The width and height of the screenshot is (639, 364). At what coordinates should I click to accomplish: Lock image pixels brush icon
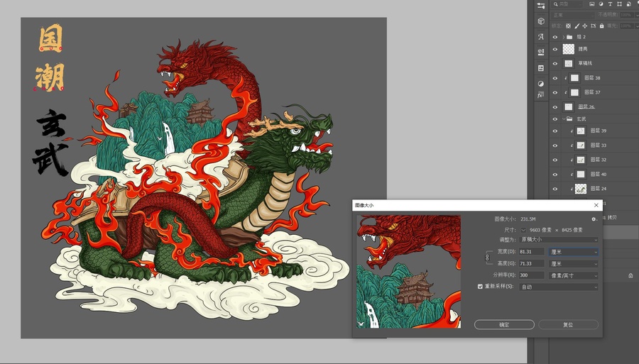(577, 26)
